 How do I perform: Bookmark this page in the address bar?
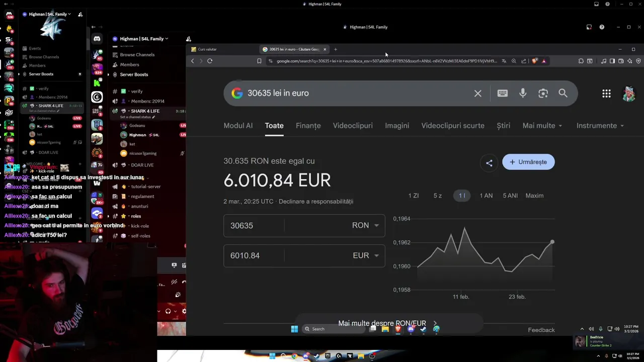[x=259, y=61]
